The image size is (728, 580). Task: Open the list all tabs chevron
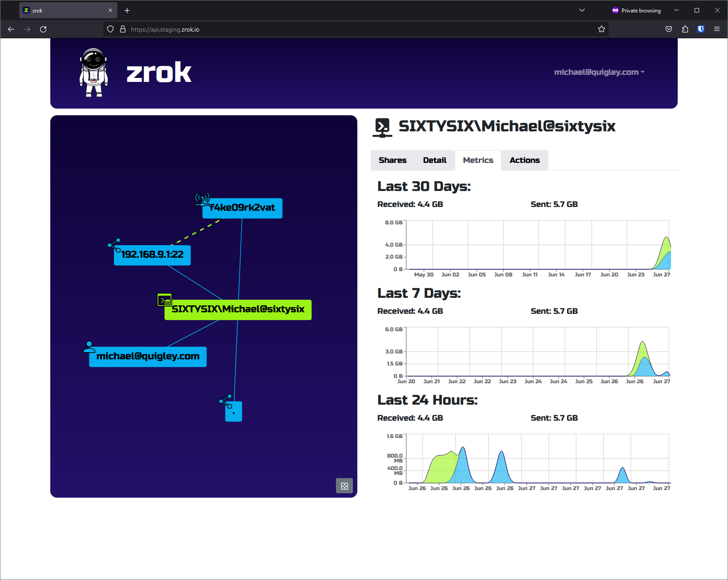[582, 10]
